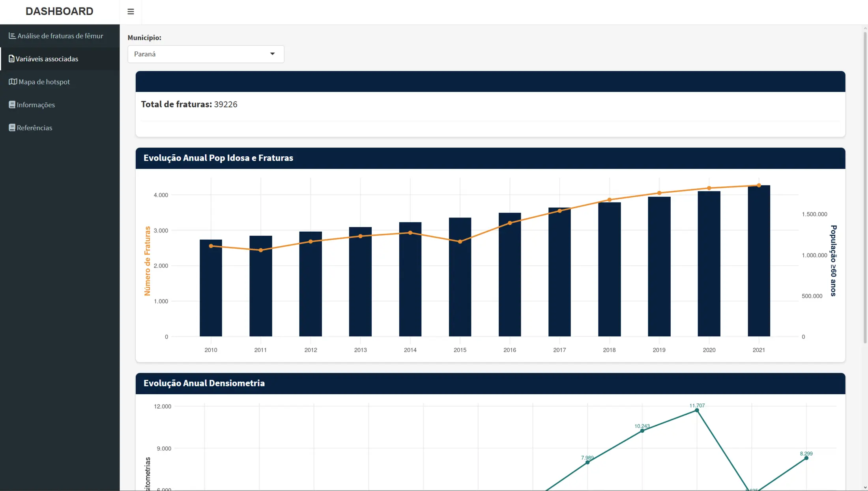This screenshot has width=868, height=491.
Task: Click the 2010 population bar
Action: click(211, 288)
